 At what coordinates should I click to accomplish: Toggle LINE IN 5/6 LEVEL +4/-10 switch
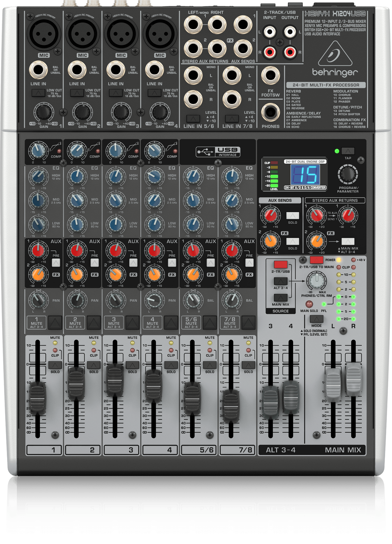pos(193,119)
